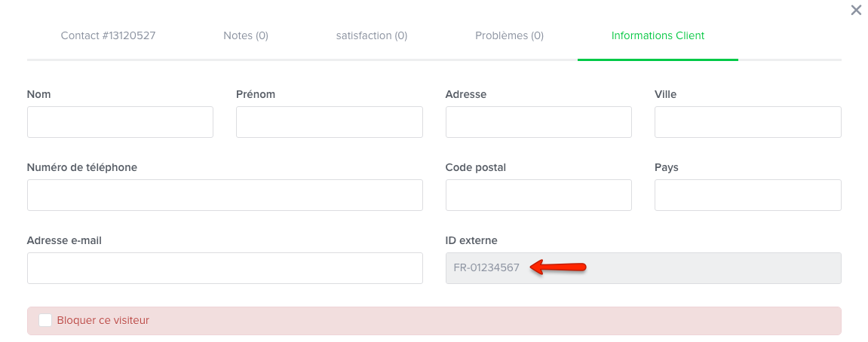Click the greyed ID externe field FR-01234567

(x=643, y=268)
